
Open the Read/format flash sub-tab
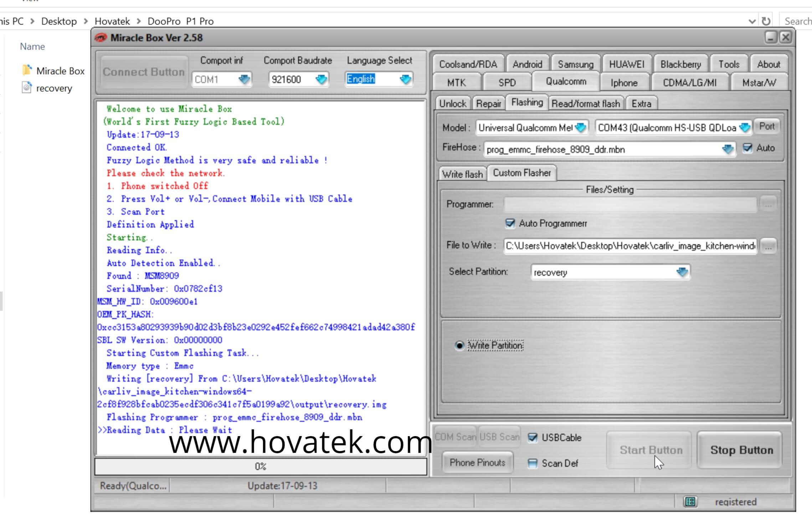(586, 103)
